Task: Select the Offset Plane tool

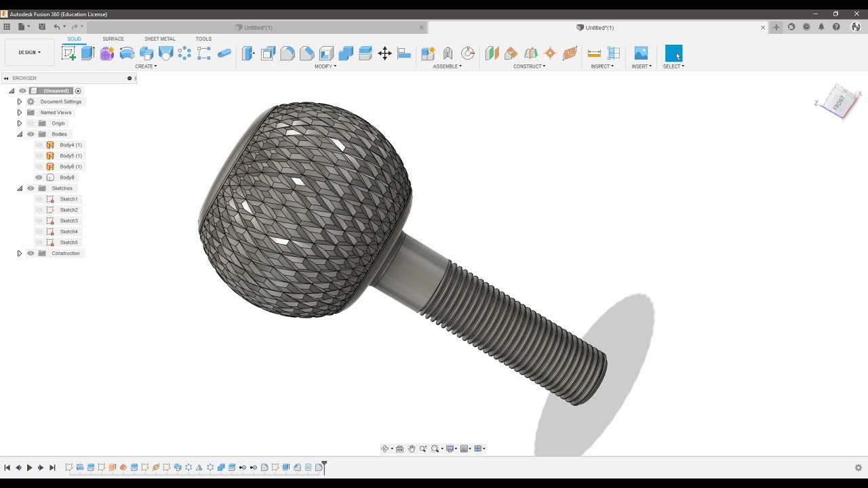Action: click(x=492, y=54)
